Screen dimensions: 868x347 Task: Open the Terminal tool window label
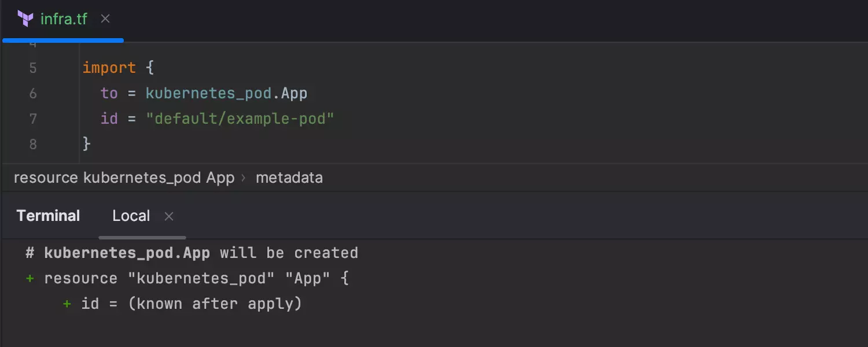click(48, 216)
